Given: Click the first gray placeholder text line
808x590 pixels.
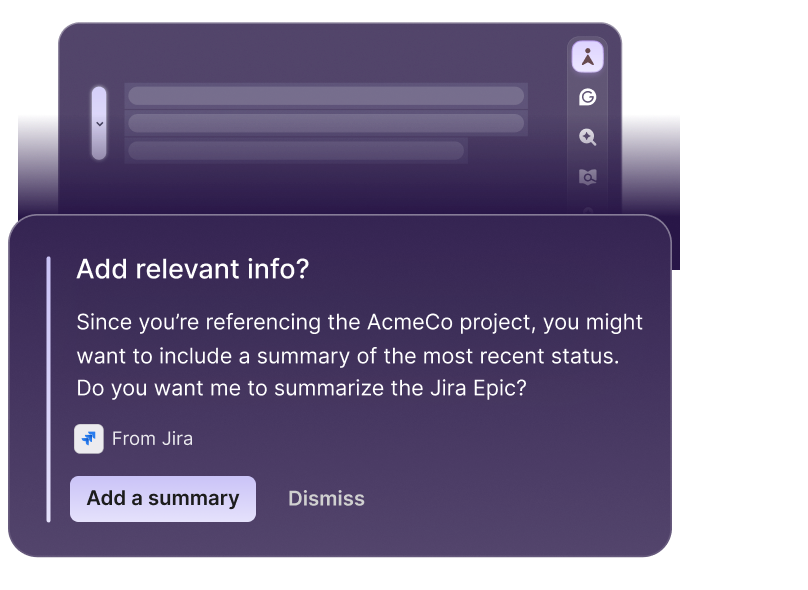Looking at the screenshot, I should point(325,96).
